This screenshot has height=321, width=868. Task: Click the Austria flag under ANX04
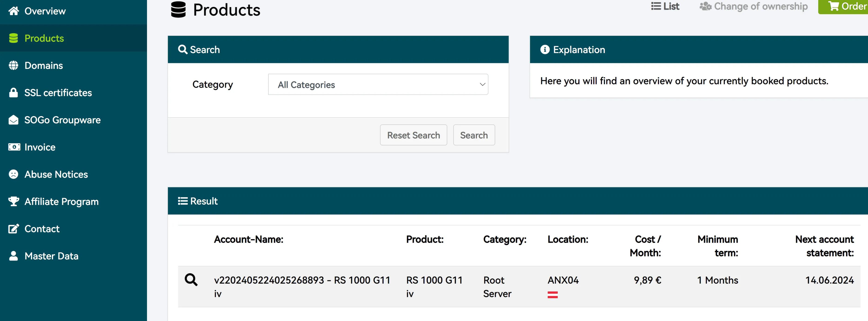tap(553, 295)
